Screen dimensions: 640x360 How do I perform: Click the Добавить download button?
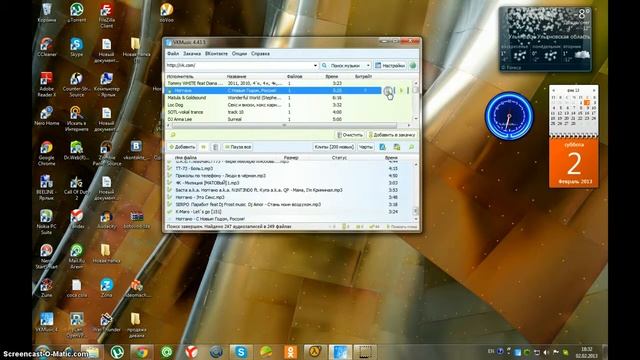[182, 147]
